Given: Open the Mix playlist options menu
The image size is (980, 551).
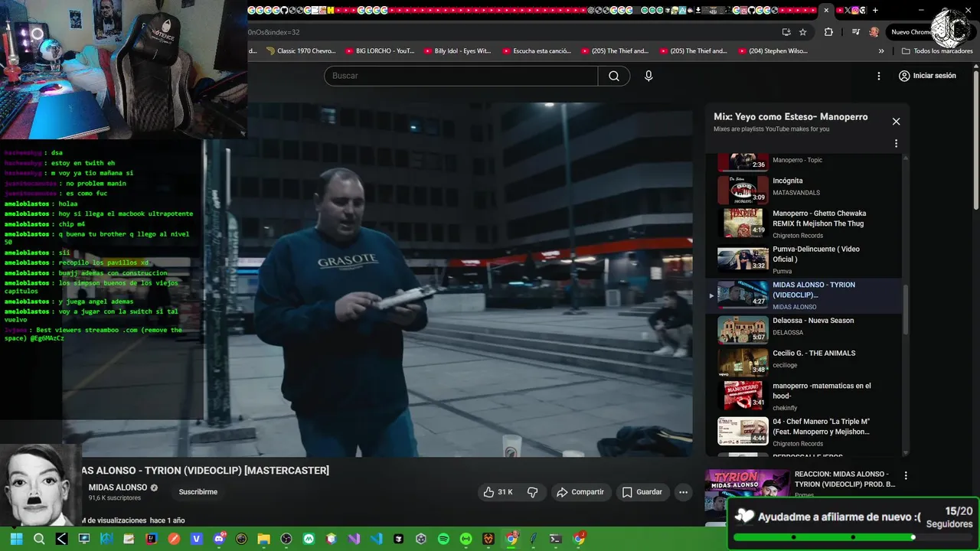Looking at the screenshot, I should [x=896, y=143].
